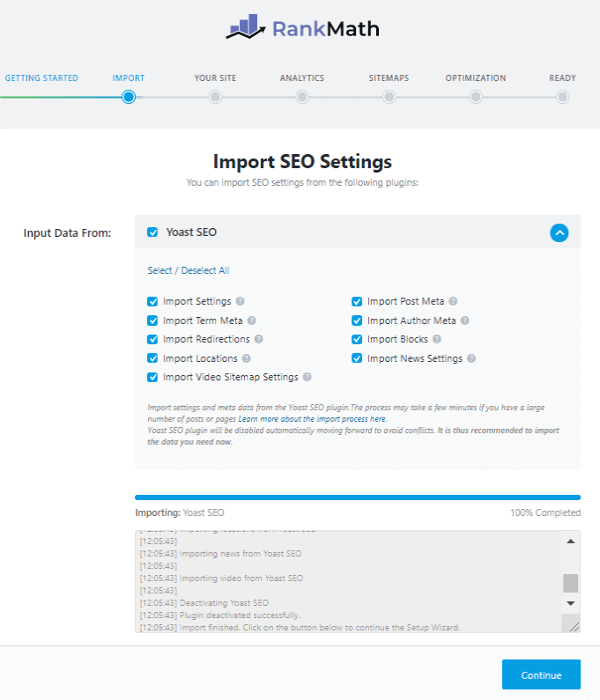The height and width of the screenshot is (700, 600).
Task: Click log scrollbar down arrow
Action: point(571,603)
